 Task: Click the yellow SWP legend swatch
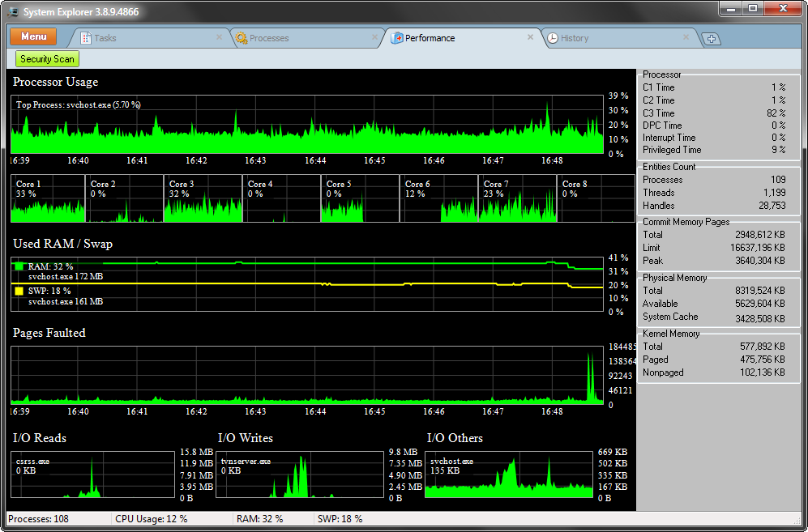19,291
